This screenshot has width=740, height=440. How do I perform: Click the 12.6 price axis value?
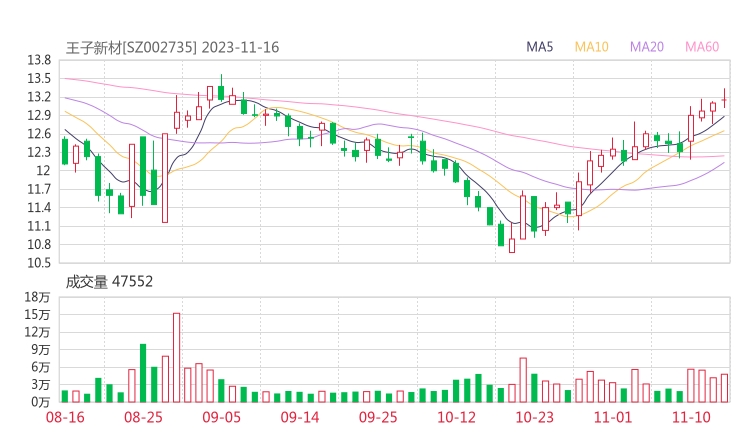(39, 134)
